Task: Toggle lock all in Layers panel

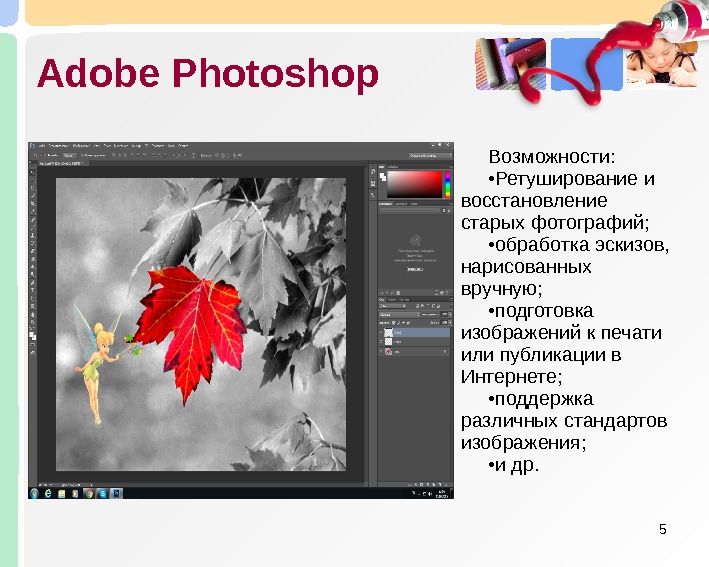Action: (408, 323)
